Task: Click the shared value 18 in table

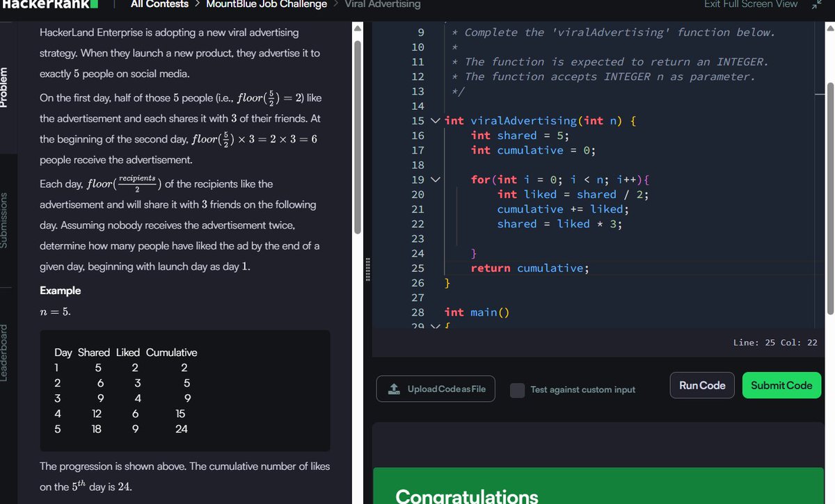Action: coord(97,429)
